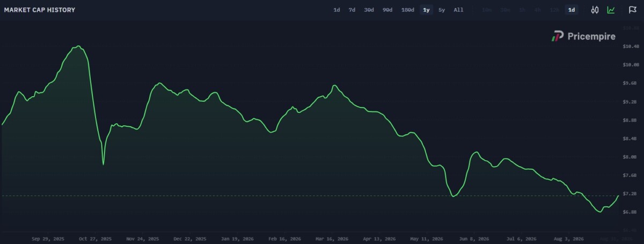This screenshot has width=644, height=244.
Task: Click the MARKET CAP HISTORY title
Action: [x=40, y=10]
